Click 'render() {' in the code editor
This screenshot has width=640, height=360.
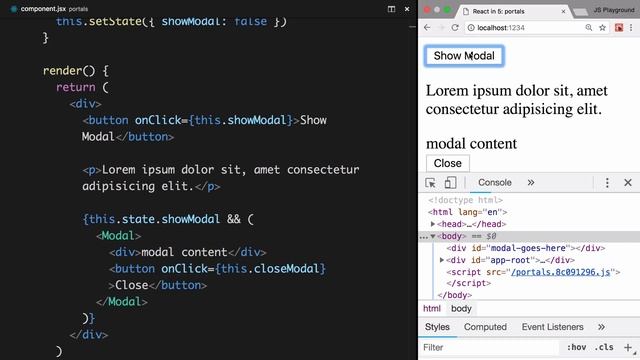(x=76, y=71)
